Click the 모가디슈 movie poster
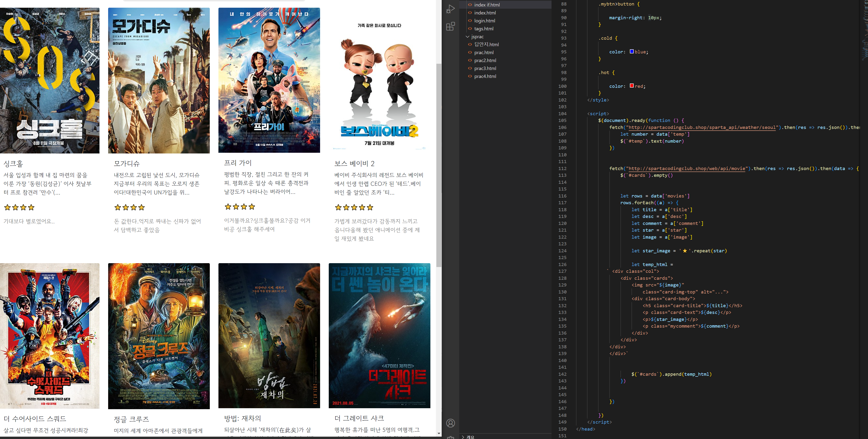The image size is (868, 439). pos(159,81)
